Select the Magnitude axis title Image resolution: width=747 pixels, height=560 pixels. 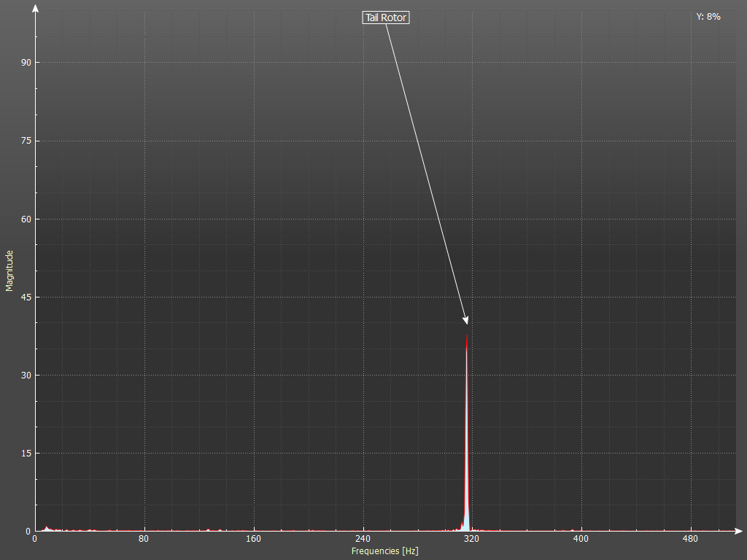[x=9, y=271]
